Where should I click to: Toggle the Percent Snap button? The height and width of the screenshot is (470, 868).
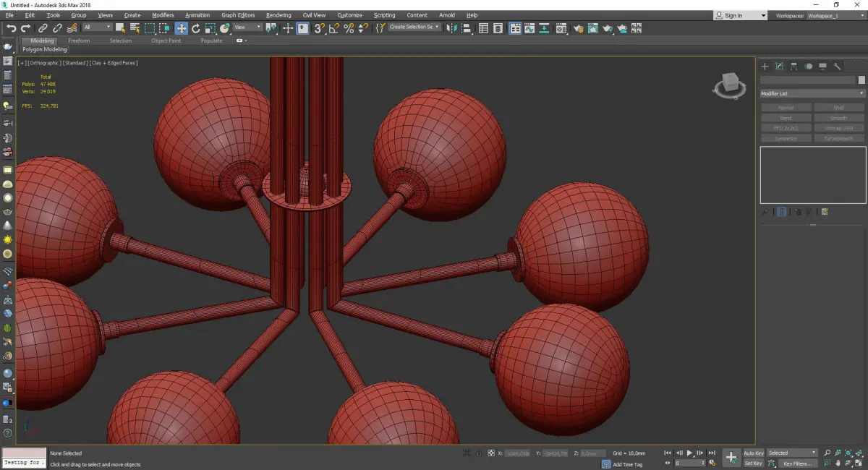(x=349, y=28)
